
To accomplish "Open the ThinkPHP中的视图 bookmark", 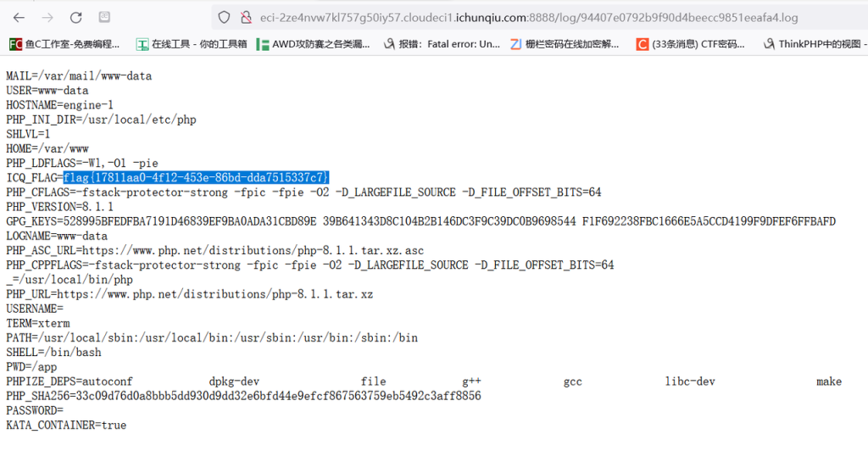I will (x=815, y=44).
